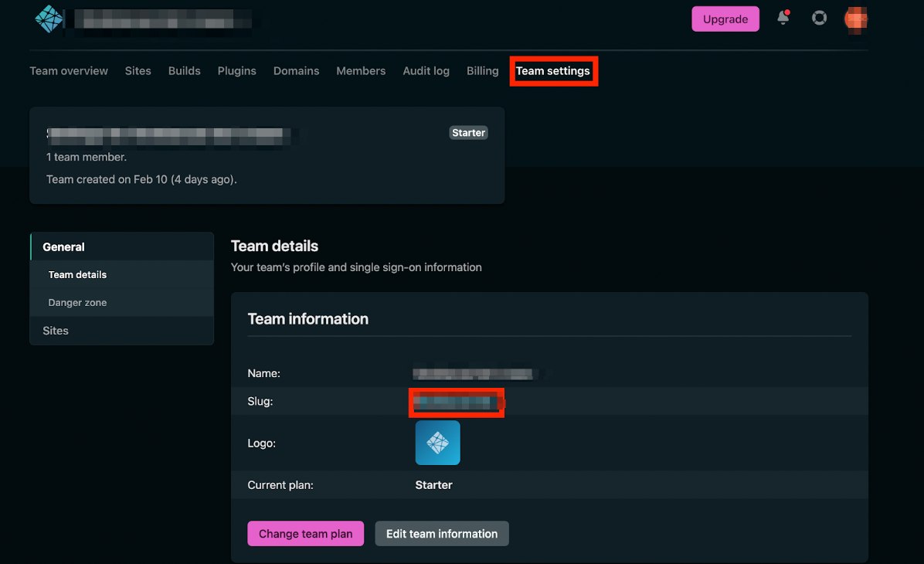924x564 pixels.
Task: Go to Team overview tab
Action: 69,71
